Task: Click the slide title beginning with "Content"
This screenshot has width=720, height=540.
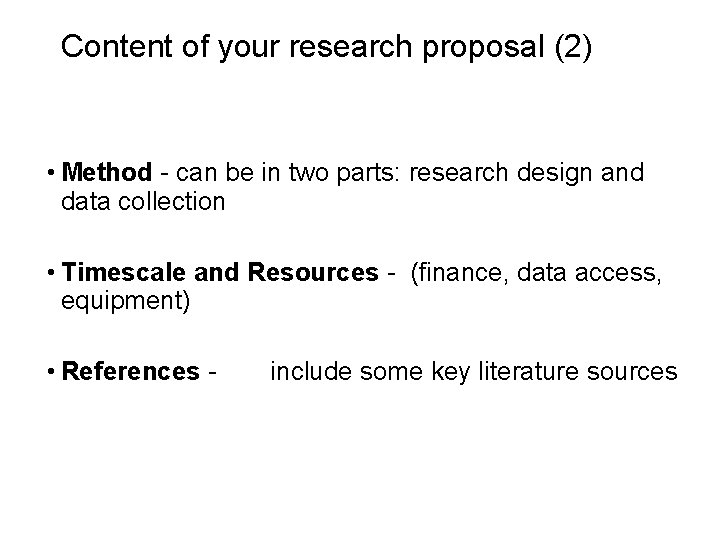Action: tap(326, 47)
